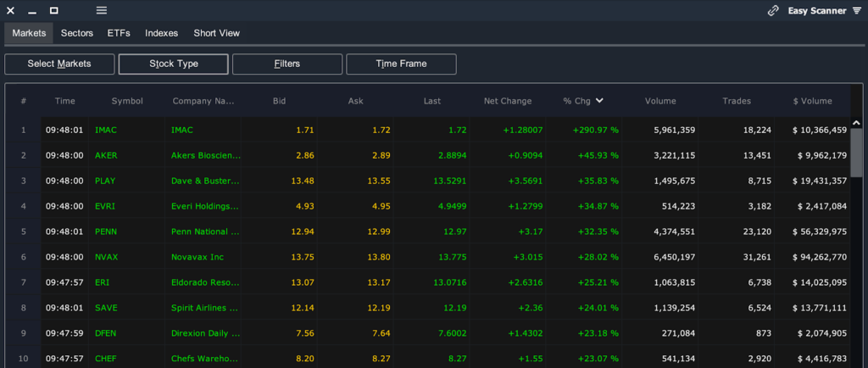Click the Select Markets button
The width and height of the screenshot is (868, 368).
pyautogui.click(x=59, y=64)
